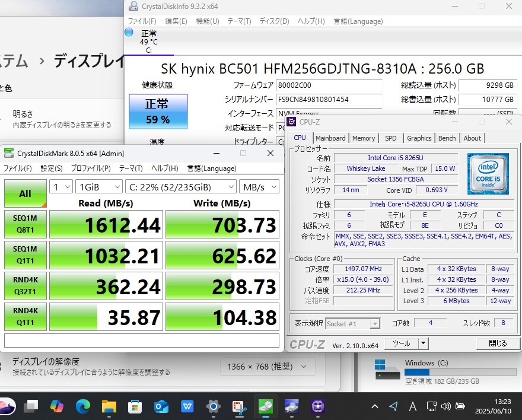Screen dimensions: 522x420
Task: Run all benchmarks with the All button
Action: click(x=26, y=193)
